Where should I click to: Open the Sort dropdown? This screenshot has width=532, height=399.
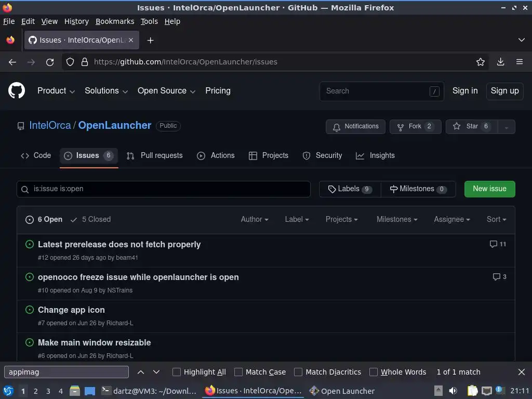click(496, 220)
